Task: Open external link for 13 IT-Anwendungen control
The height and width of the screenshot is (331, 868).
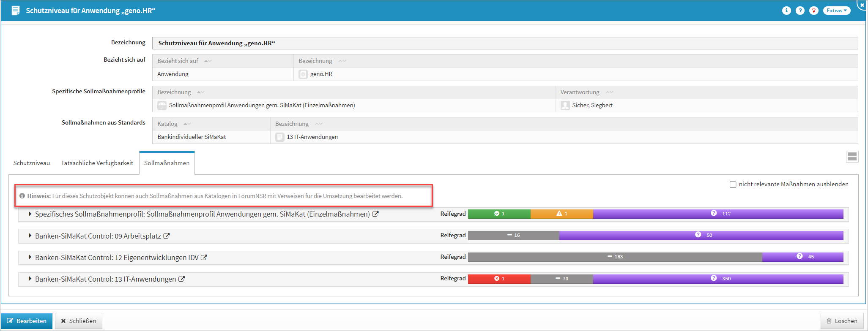Action: pyautogui.click(x=181, y=279)
